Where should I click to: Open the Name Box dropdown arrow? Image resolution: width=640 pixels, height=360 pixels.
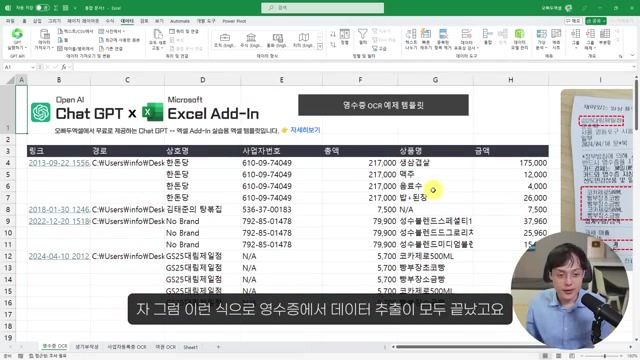[x=32, y=67]
